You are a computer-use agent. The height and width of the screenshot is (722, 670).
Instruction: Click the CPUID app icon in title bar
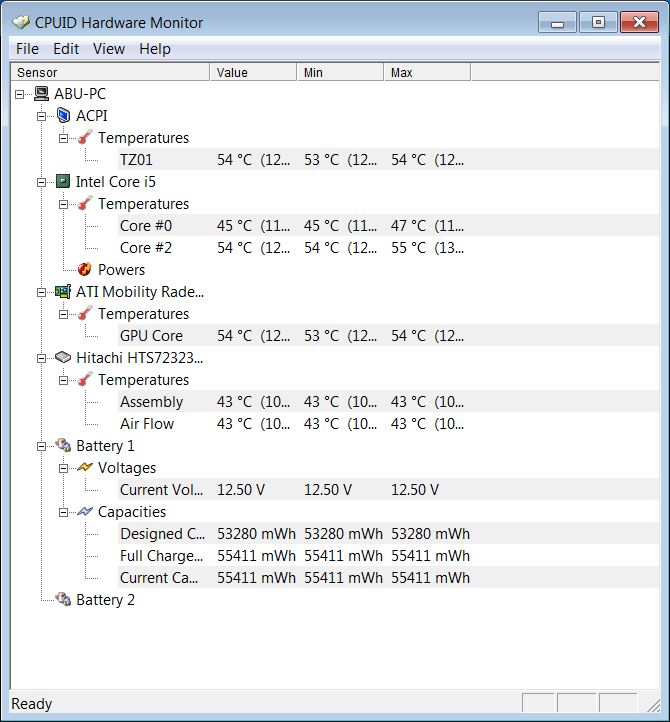(x=21, y=22)
